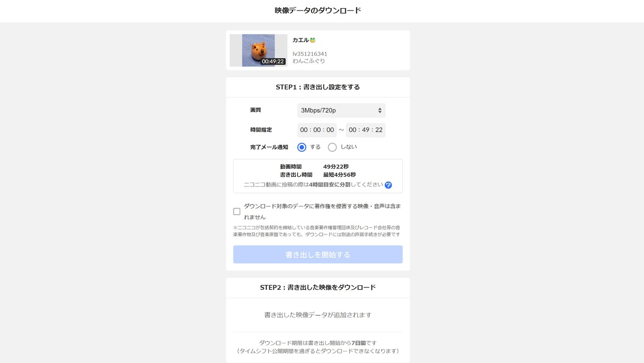
Task: Tick the copyright confirmation checkbox
Action: [x=237, y=211]
